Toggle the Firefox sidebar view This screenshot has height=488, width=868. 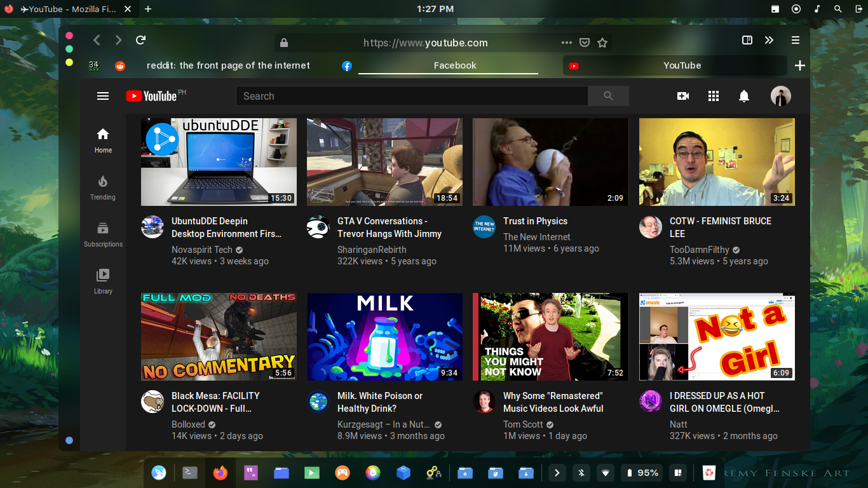tap(747, 40)
